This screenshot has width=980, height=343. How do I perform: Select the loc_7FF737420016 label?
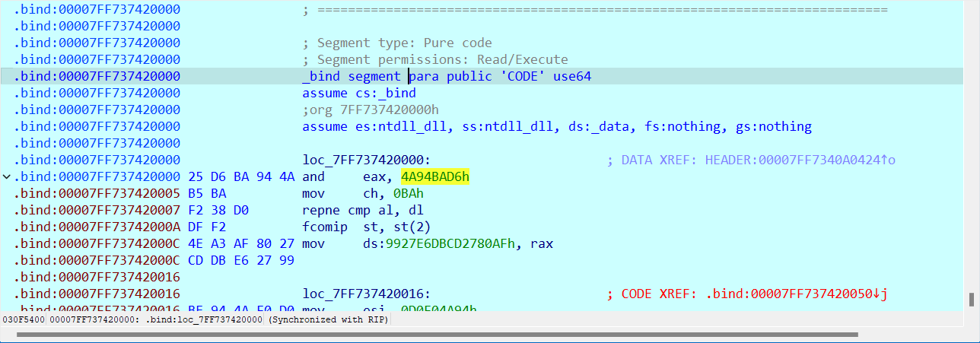[366, 294]
